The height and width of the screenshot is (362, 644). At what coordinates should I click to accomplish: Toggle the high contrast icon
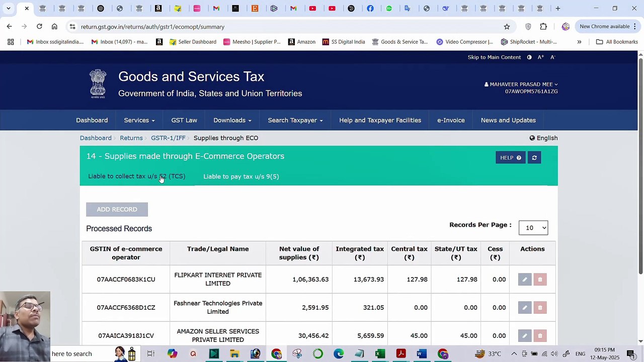(529, 57)
